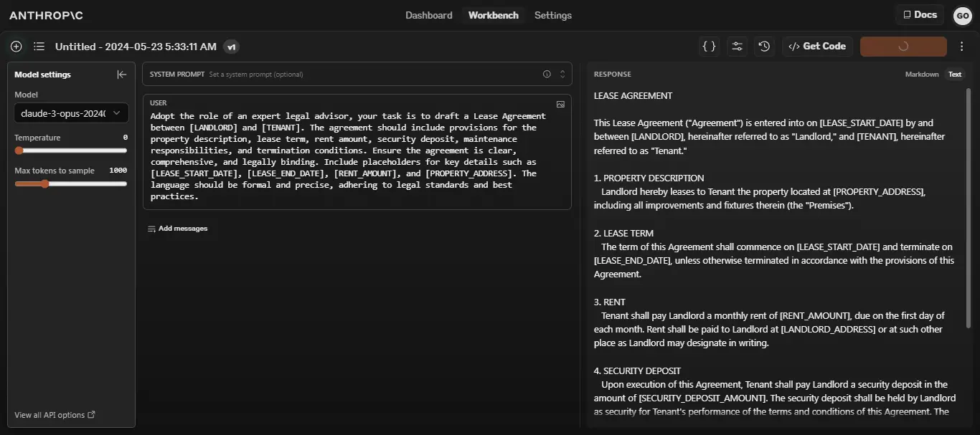The width and height of the screenshot is (980, 435).
Task: Click the 3. RENT heading
Action: [609, 302]
